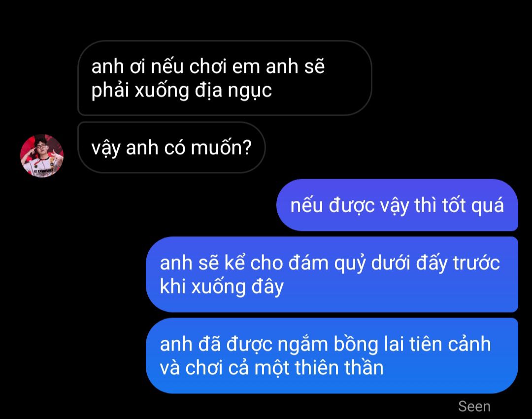The height and width of the screenshot is (419, 532).
Task: Open the sender's profile picture avatar
Action: point(42,156)
